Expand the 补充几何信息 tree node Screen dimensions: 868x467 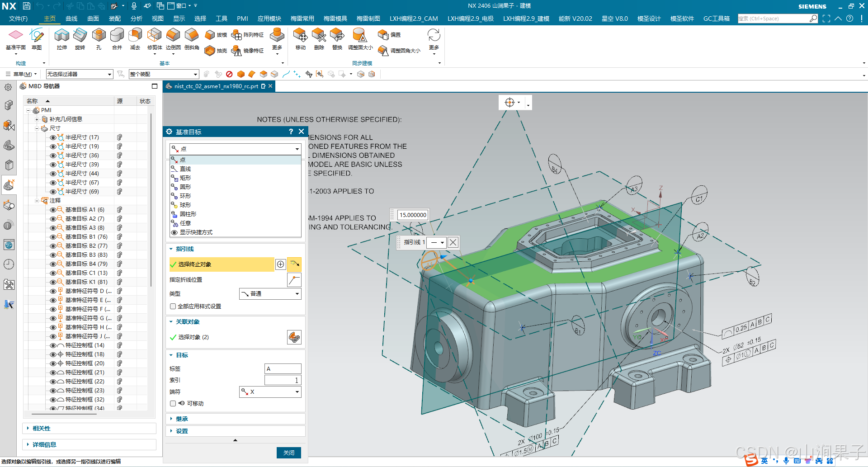coord(37,119)
